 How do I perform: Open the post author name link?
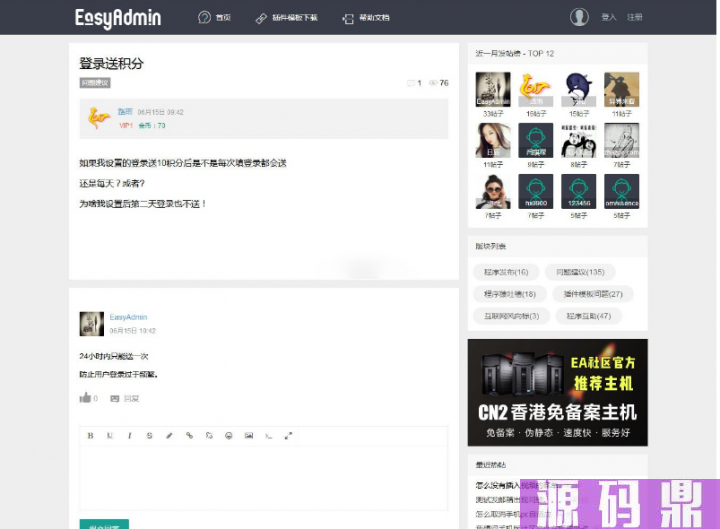point(125,112)
